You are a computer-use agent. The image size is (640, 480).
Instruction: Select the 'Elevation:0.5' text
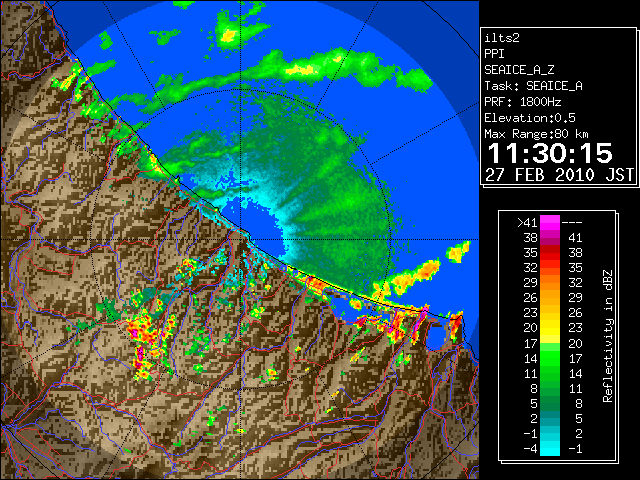point(530,118)
